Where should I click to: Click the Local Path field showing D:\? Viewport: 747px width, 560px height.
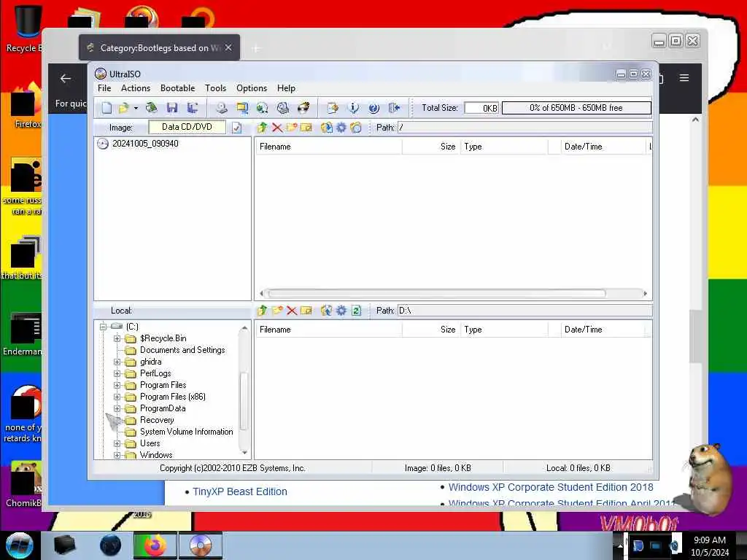click(x=525, y=311)
